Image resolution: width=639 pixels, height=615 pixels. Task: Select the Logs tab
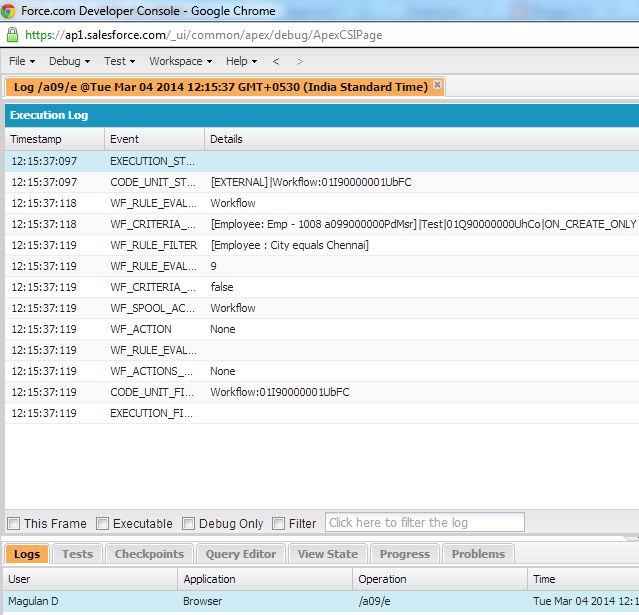(x=27, y=554)
